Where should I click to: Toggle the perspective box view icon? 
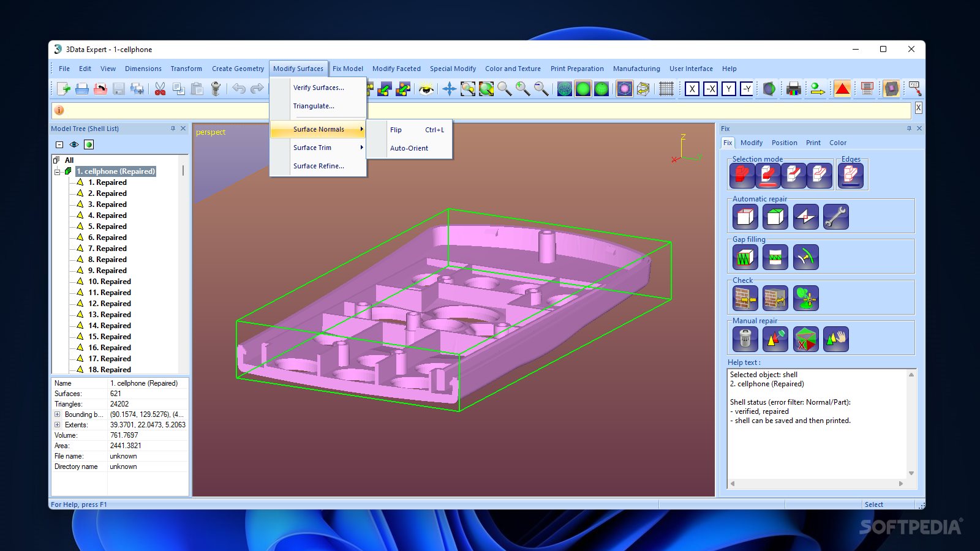(625, 89)
